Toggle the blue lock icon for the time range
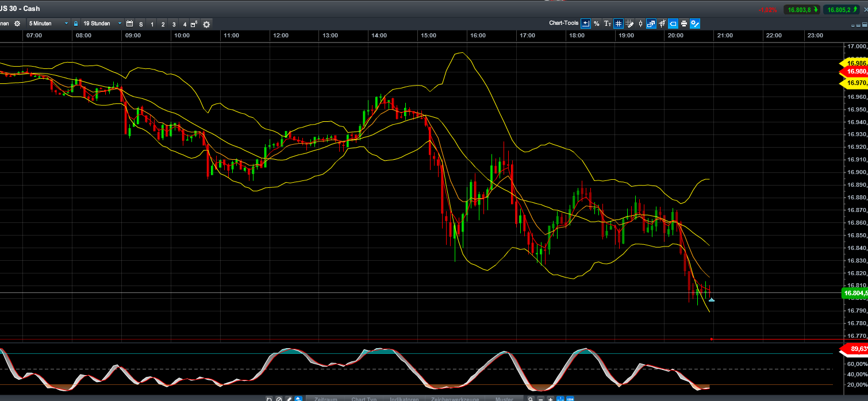The height and width of the screenshot is (401, 868). click(76, 24)
